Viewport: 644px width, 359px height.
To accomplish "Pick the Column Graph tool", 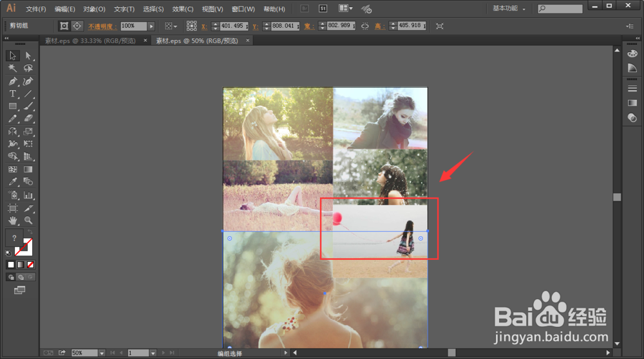I will coord(28,196).
